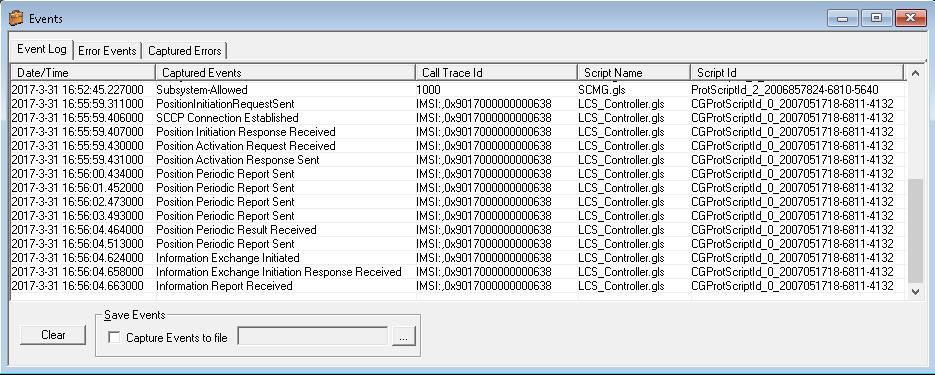Click timestamp 2017-3-31 16:52:45.227000
The width and height of the screenshot is (935, 375).
coord(78,90)
